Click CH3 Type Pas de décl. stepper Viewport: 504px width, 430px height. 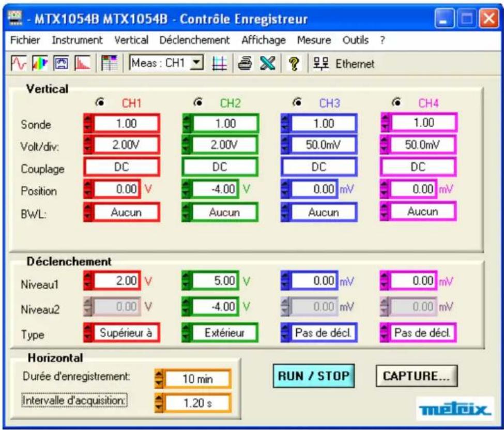[x=285, y=333]
